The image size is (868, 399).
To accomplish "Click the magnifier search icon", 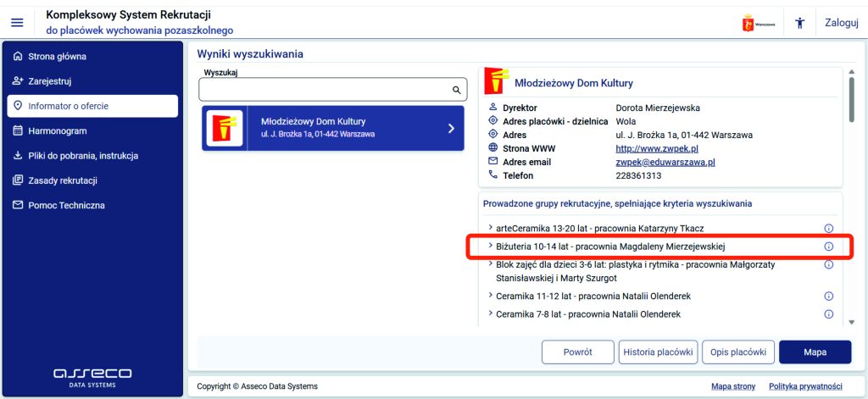I will [457, 90].
